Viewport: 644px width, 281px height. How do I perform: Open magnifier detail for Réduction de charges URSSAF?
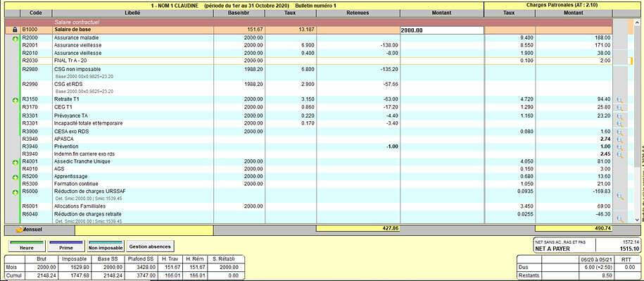coord(619,196)
